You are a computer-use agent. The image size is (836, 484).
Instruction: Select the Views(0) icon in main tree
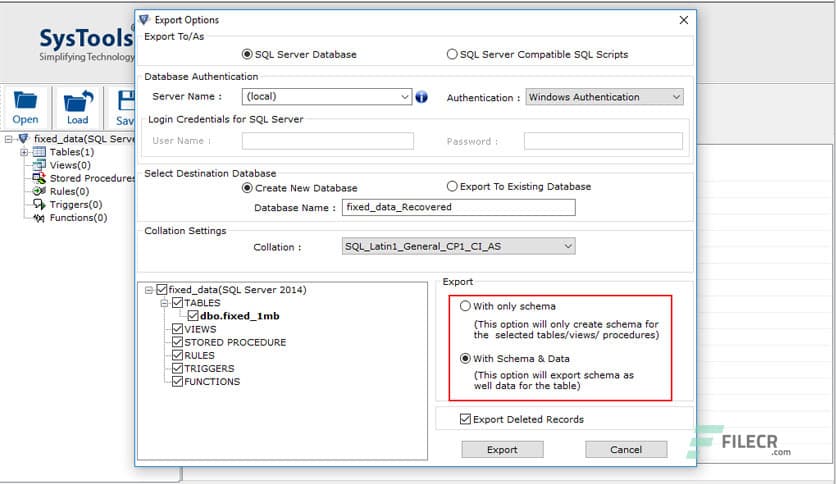[39, 165]
